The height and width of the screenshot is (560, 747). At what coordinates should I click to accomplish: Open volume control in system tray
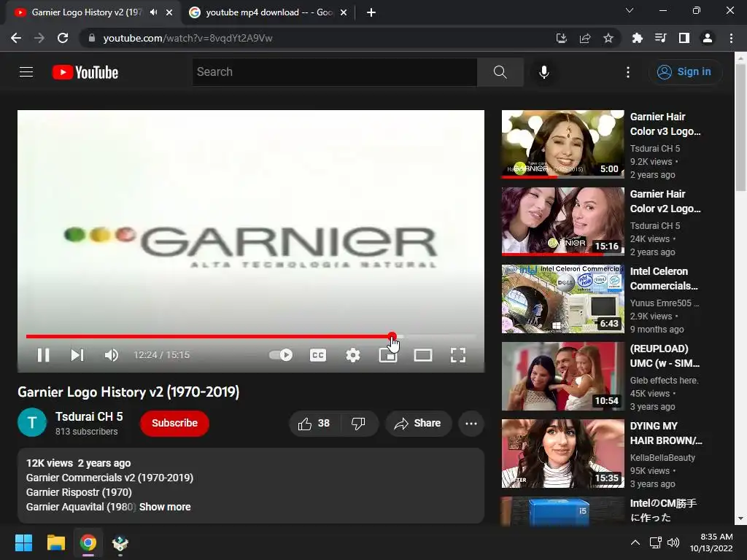tap(673, 542)
